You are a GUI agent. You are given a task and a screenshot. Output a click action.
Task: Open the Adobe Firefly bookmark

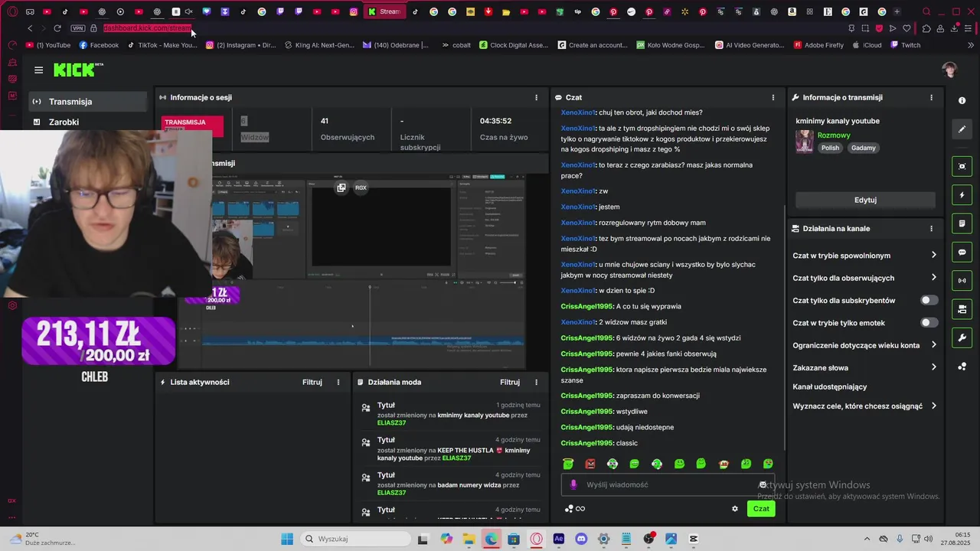[818, 45]
